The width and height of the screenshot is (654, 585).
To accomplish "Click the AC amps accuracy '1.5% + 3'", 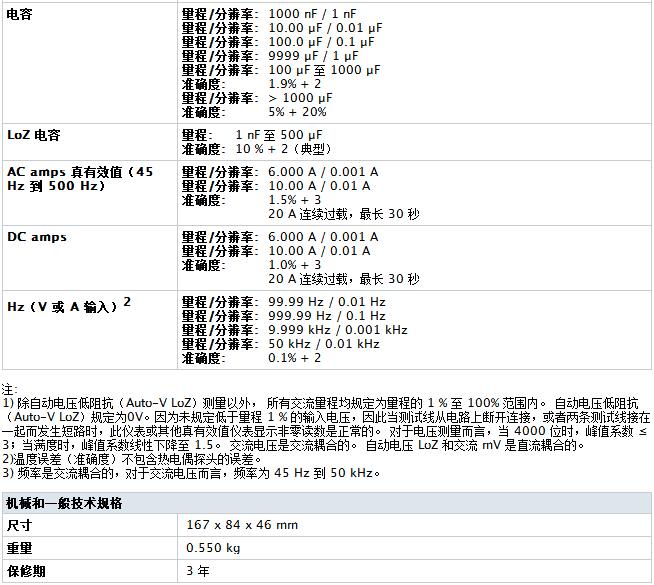I will (x=294, y=200).
